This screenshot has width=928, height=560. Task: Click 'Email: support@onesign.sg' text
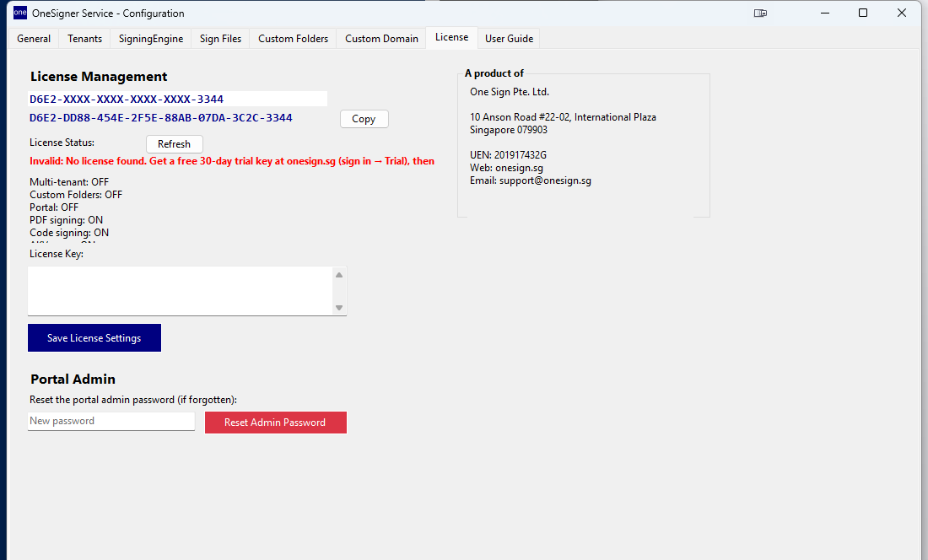tap(531, 180)
